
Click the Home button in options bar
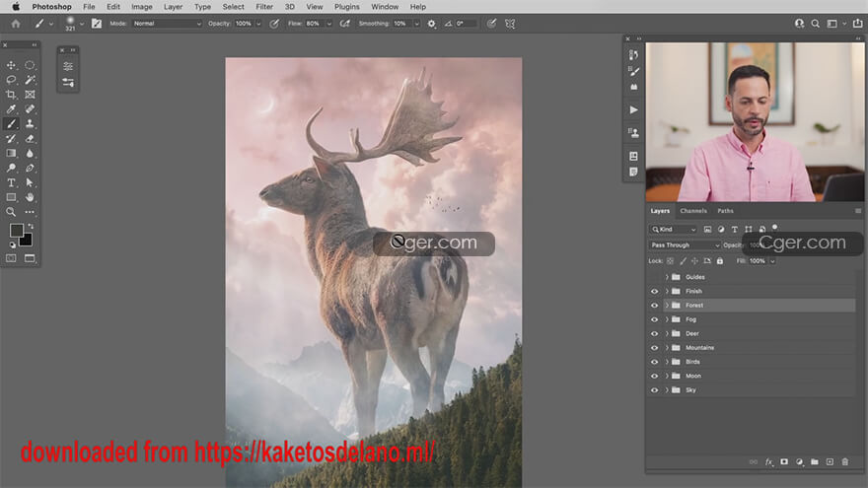pyautogui.click(x=16, y=24)
